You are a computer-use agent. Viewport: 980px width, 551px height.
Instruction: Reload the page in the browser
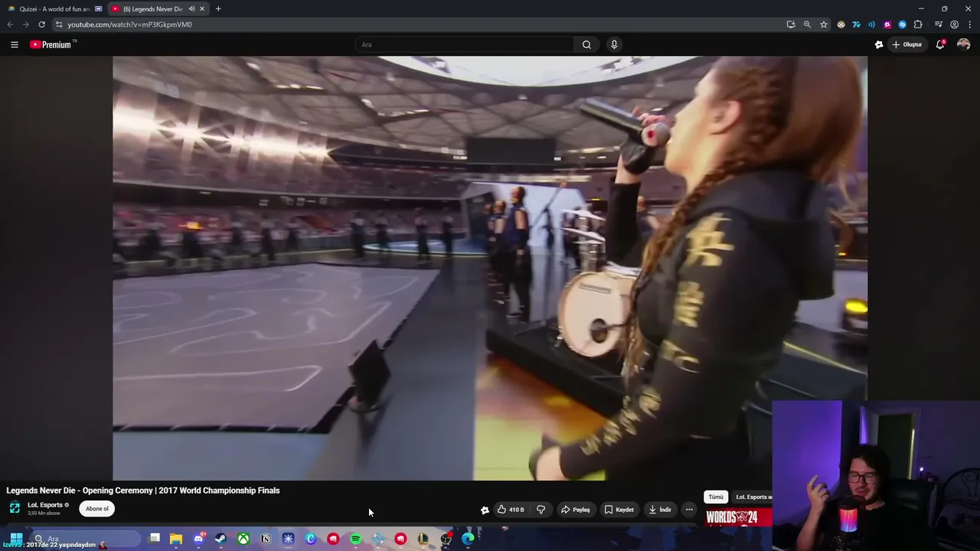click(x=41, y=24)
